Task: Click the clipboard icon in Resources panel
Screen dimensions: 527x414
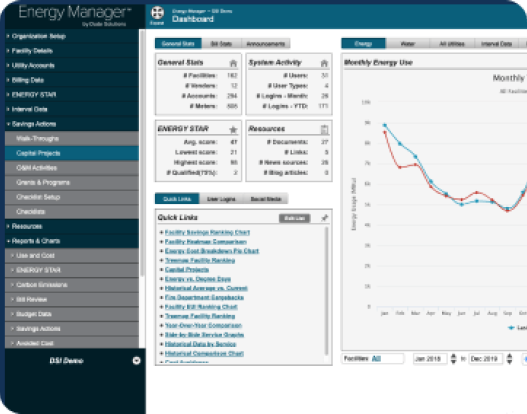Action: tap(324, 129)
